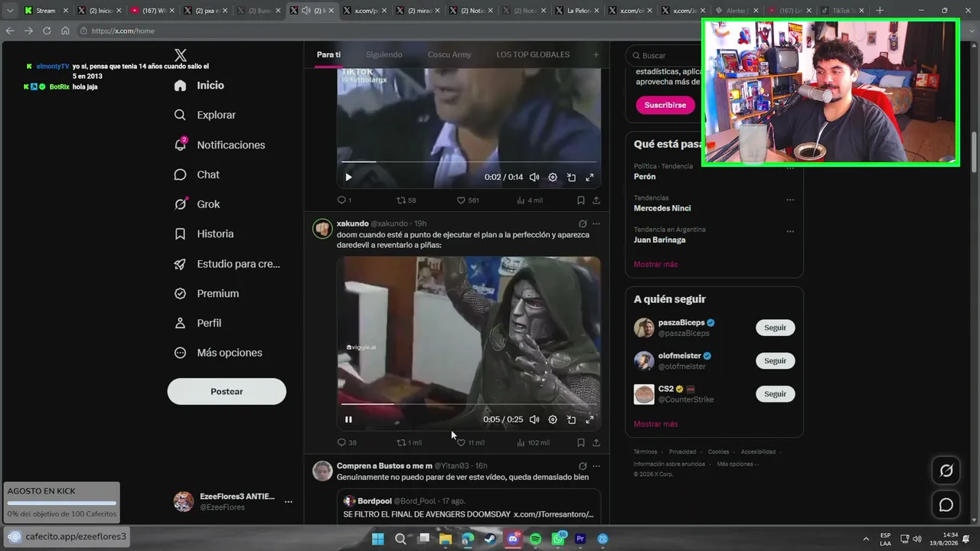Open the X logo home link
This screenshot has height=551, width=980.
point(181,55)
